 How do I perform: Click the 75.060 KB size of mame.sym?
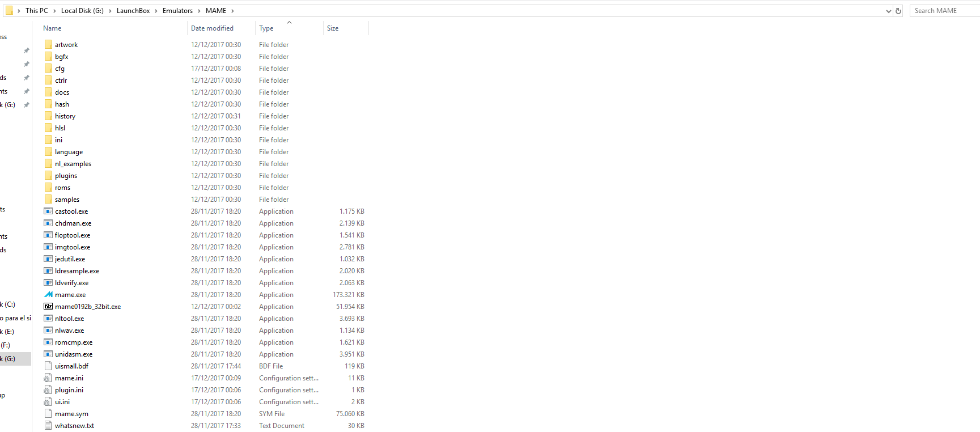click(x=350, y=413)
